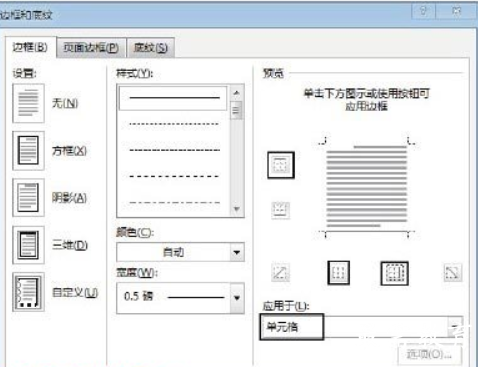Toggle top border button in preview
The height and width of the screenshot is (367, 478).
(x=281, y=165)
